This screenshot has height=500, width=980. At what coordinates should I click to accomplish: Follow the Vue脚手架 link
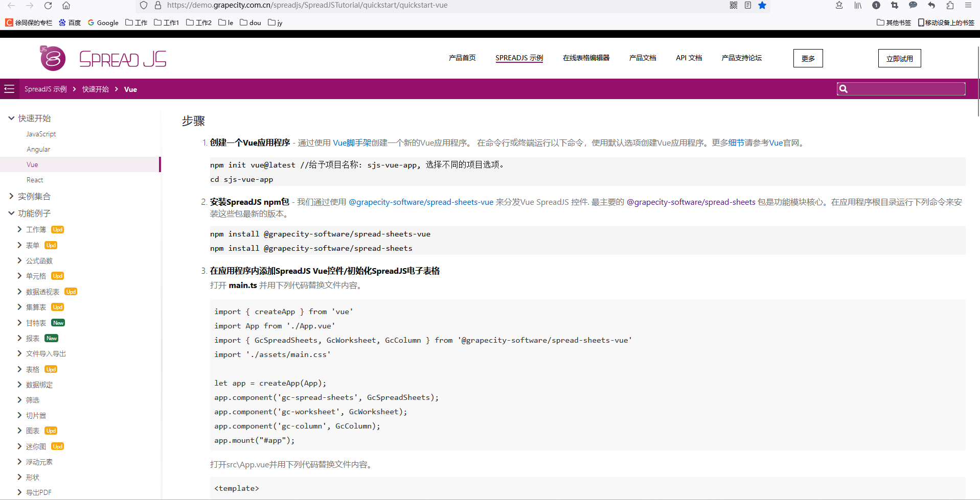352,143
